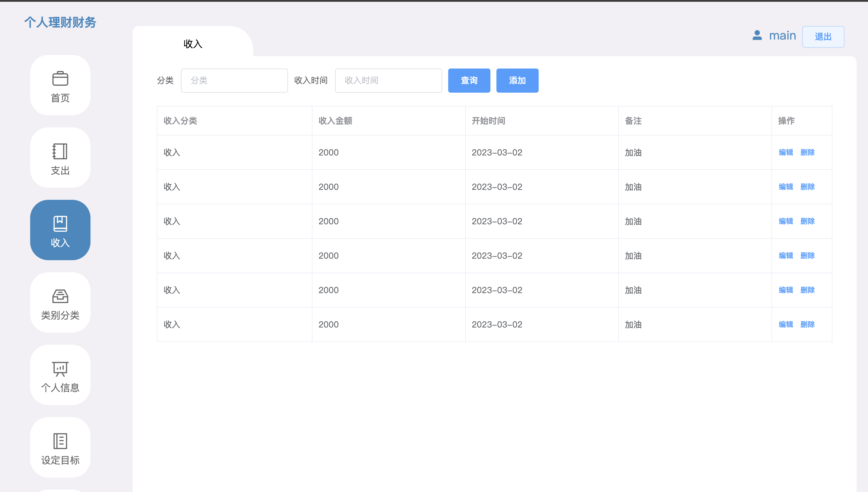The image size is (868, 492).
Task: Go to 个人信息 label in the sidebar
Action: click(x=60, y=388)
